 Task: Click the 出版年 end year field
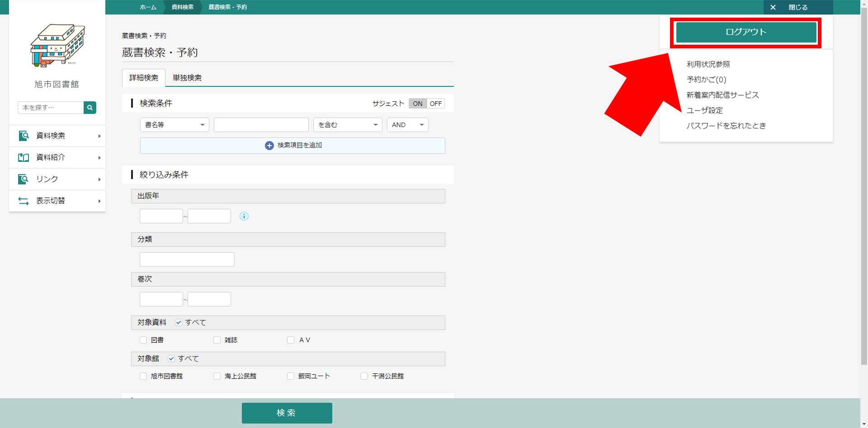pyautogui.click(x=209, y=216)
